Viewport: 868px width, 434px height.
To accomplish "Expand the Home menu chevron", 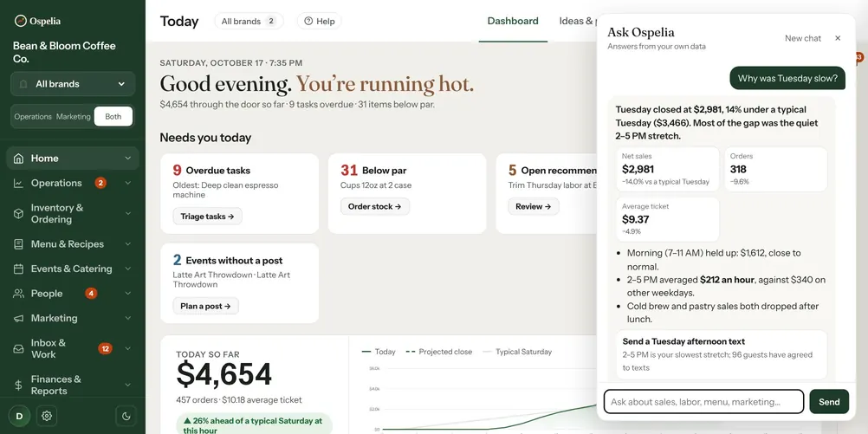I will click(128, 159).
